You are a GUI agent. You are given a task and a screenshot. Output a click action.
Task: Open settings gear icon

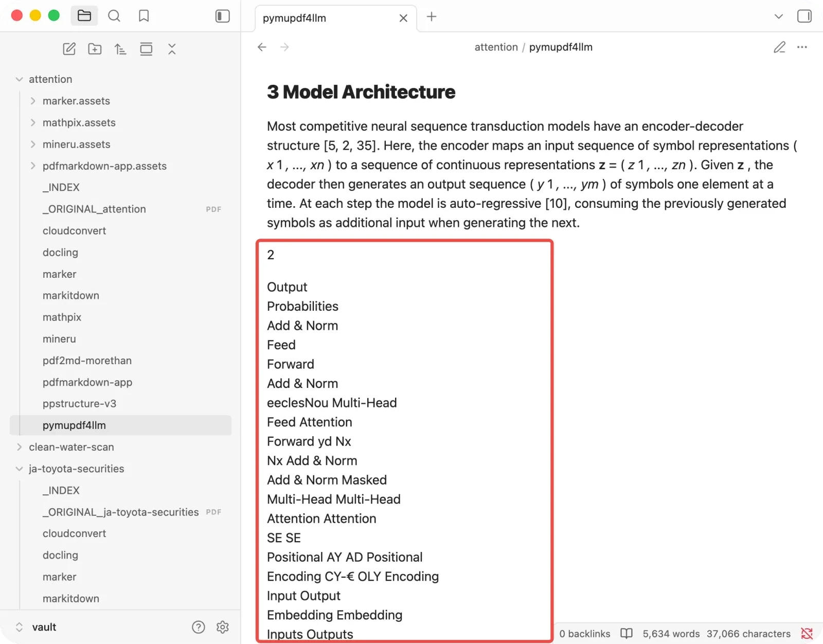(x=222, y=627)
